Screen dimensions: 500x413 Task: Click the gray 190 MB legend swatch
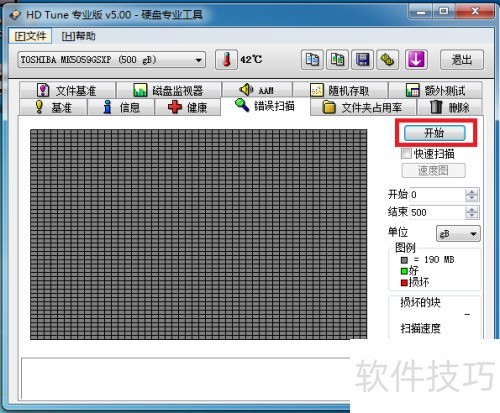pyautogui.click(x=404, y=260)
